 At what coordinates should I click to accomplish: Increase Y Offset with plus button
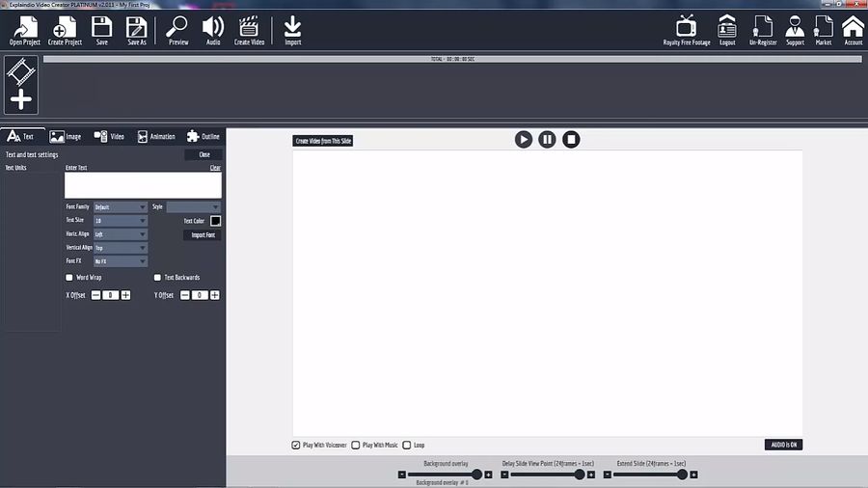coord(215,295)
